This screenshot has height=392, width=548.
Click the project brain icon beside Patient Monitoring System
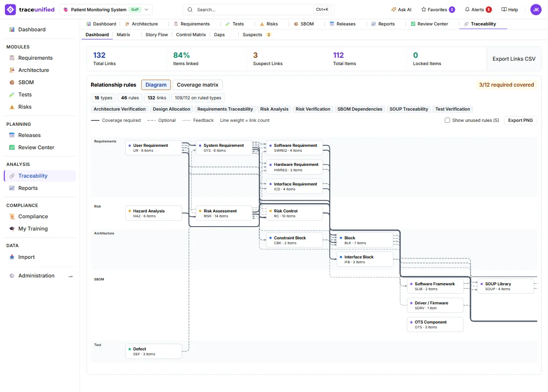(66, 9)
